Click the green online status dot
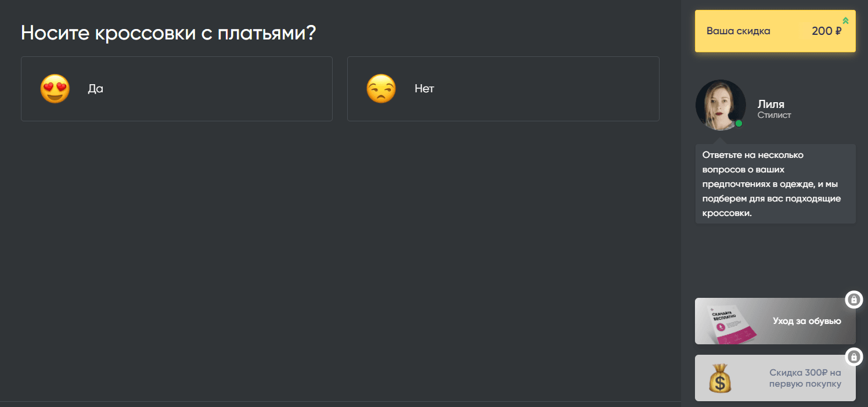Viewport: 868px width, 407px height. (x=739, y=124)
